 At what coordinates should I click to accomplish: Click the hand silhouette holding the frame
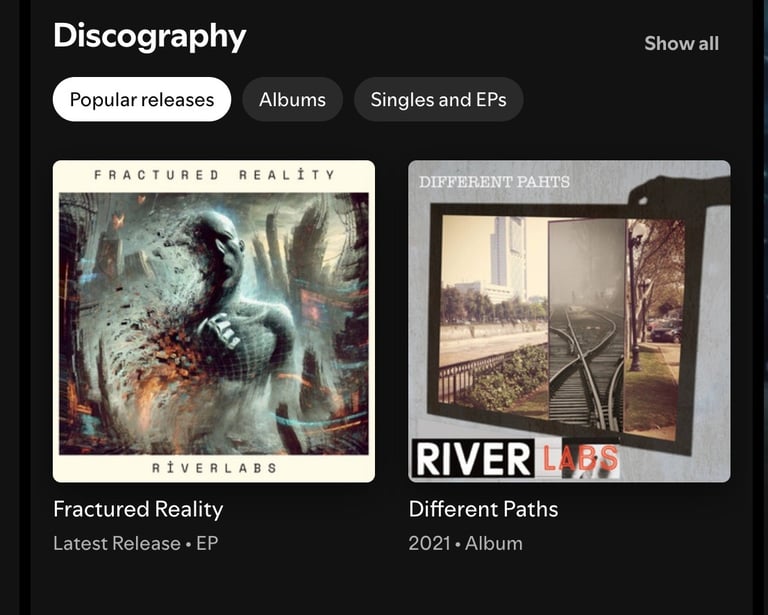(678, 192)
